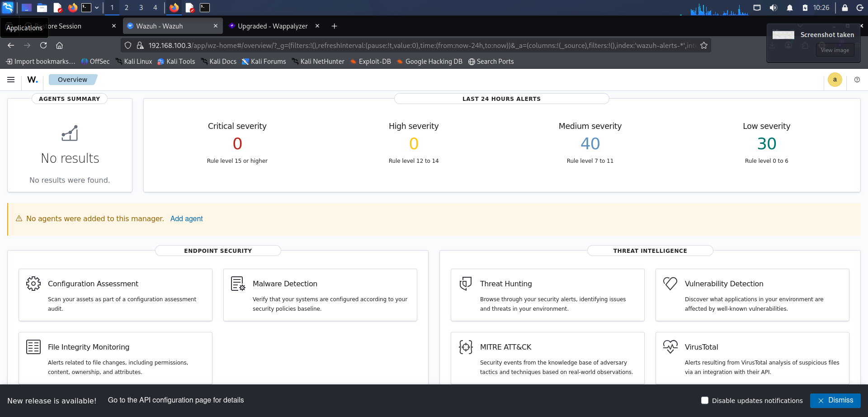Open the Search Ports bookmark
The height and width of the screenshot is (417, 868).
pyautogui.click(x=491, y=62)
